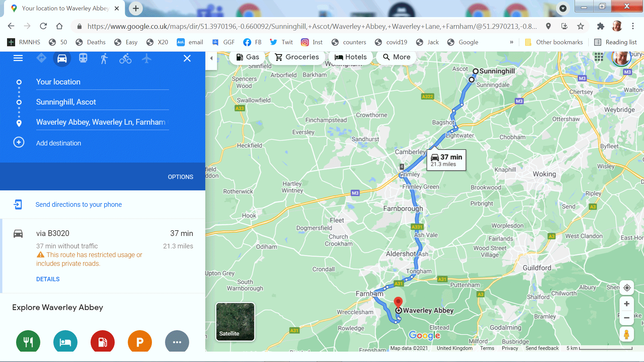Click the Street View pegman
This screenshot has height=362, width=644.
click(x=627, y=334)
